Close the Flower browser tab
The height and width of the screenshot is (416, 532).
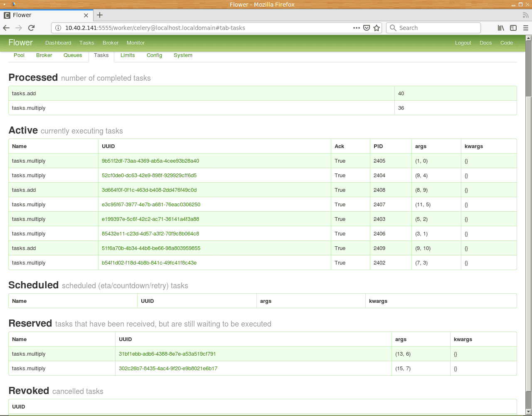click(86, 15)
